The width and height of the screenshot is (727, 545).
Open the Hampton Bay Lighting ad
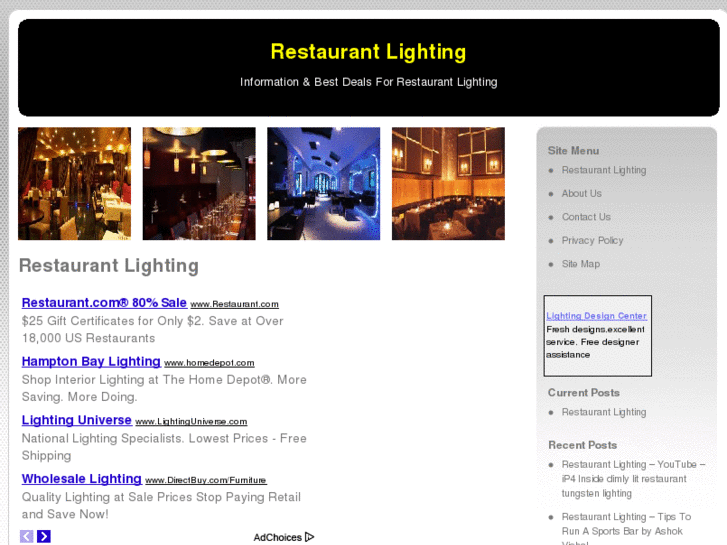tap(91, 361)
